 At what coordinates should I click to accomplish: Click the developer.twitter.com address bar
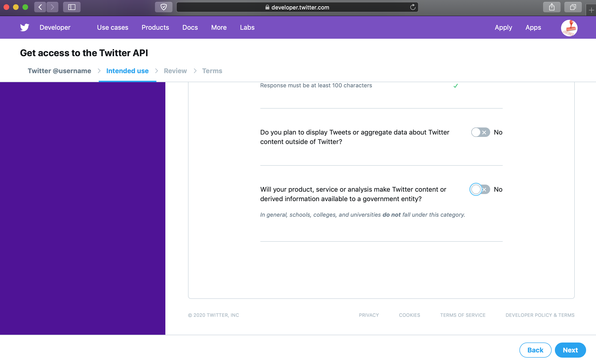tap(297, 7)
